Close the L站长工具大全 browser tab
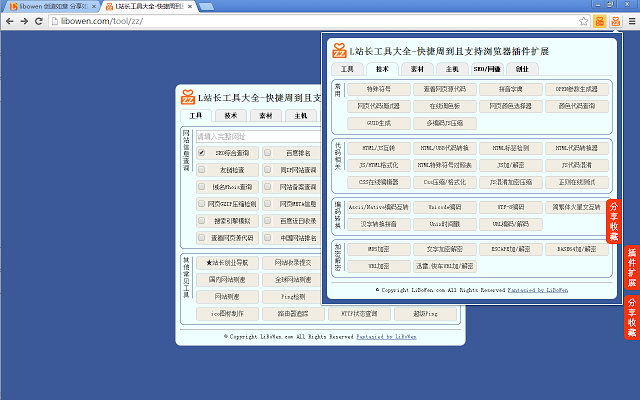Image resolution: width=640 pixels, height=400 pixels. click(190, 7)
